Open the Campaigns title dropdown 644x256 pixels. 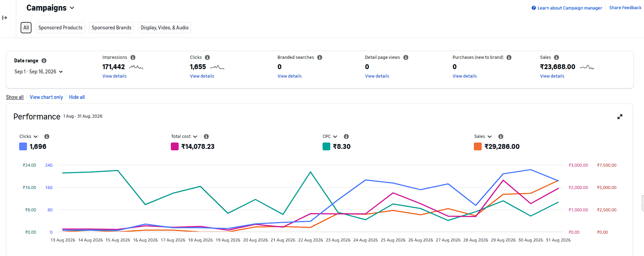[50, 8]
